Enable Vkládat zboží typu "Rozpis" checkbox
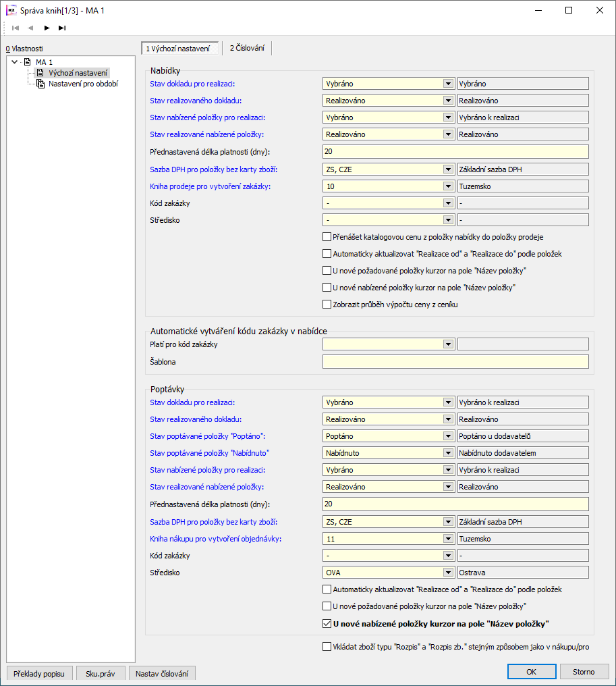The width and height of the screenshot is (616, 686). (x=327, y=647)
